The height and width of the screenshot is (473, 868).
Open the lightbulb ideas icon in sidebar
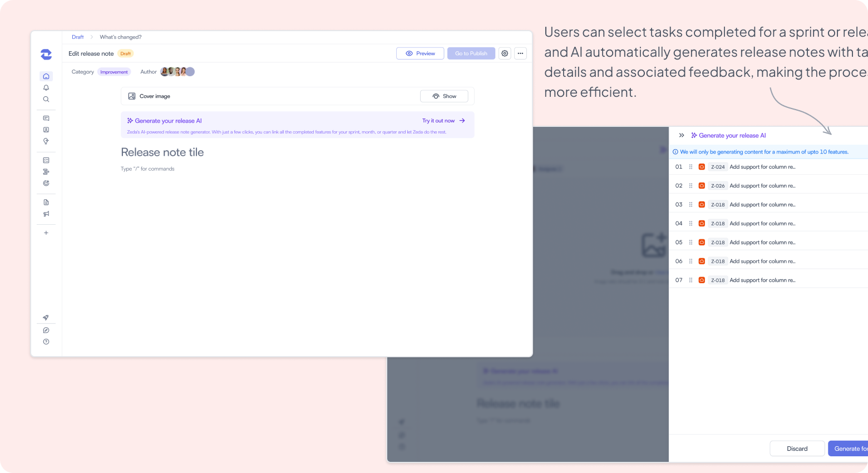pos(46,141)
